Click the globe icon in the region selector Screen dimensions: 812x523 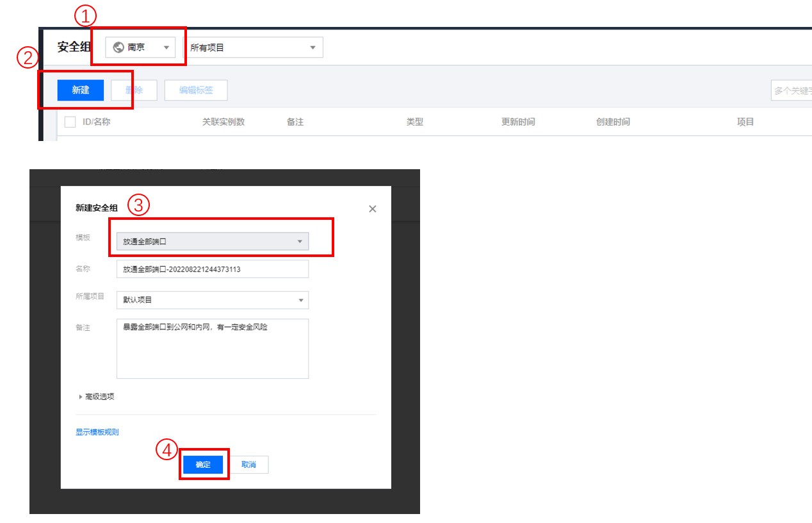coord(118,47)
